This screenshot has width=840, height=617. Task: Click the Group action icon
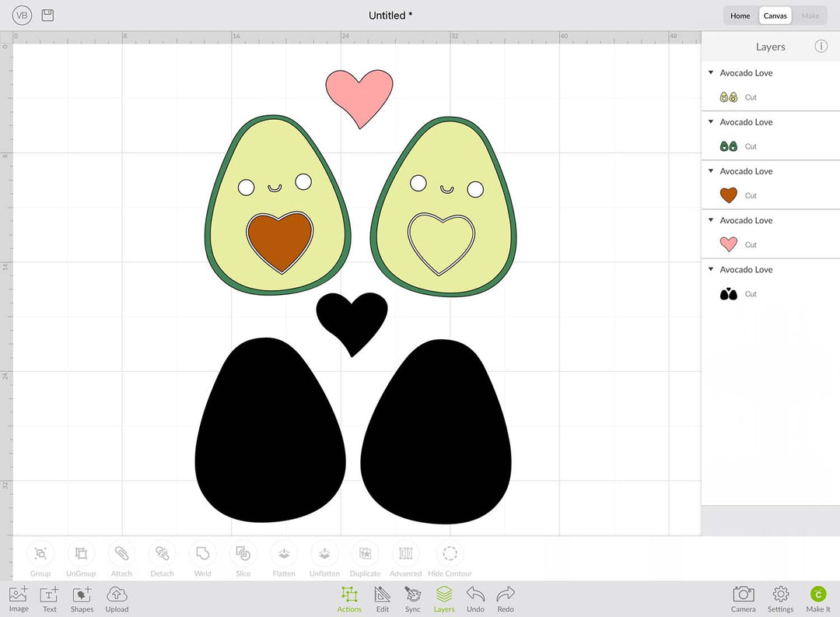(x=40, y=553)
